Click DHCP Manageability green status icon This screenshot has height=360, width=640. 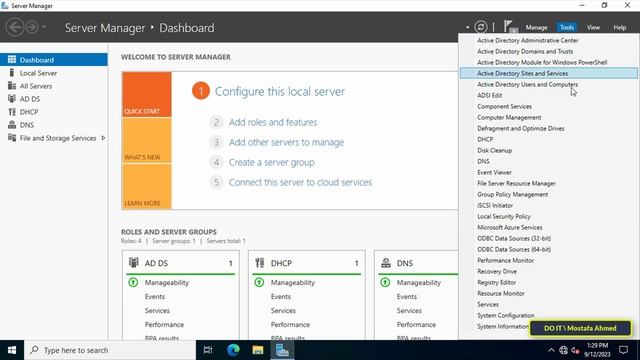coord(259,282)
